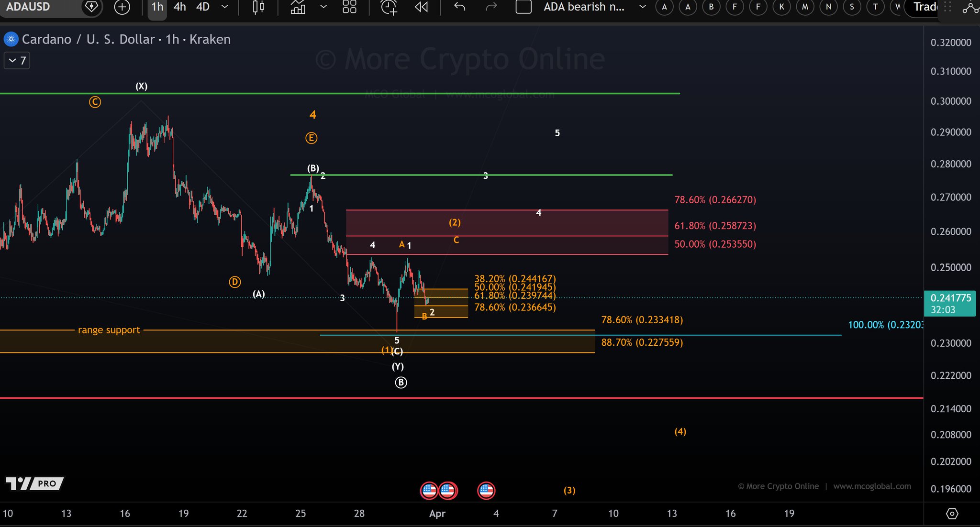Expand the indicators favorites dropdown arrow
The width and height of the screenshot is (980, 527).
pyautogui.click(x=323, y=7)
